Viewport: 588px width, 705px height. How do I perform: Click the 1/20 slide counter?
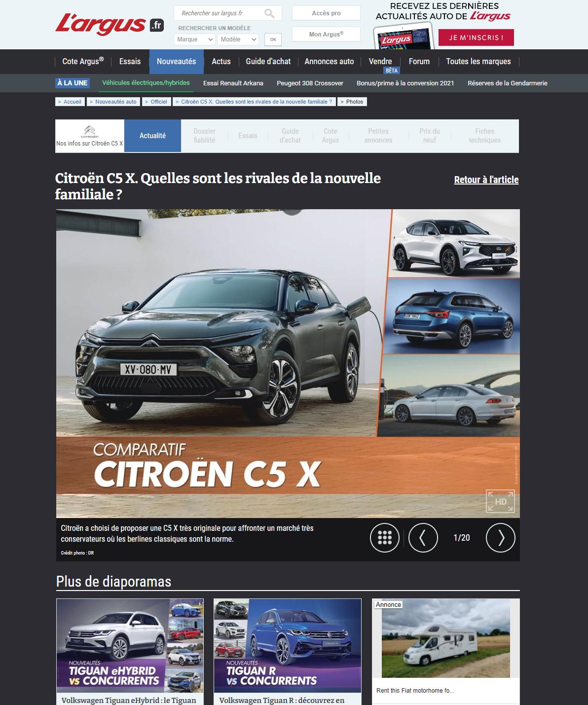[x=462, y=538]
